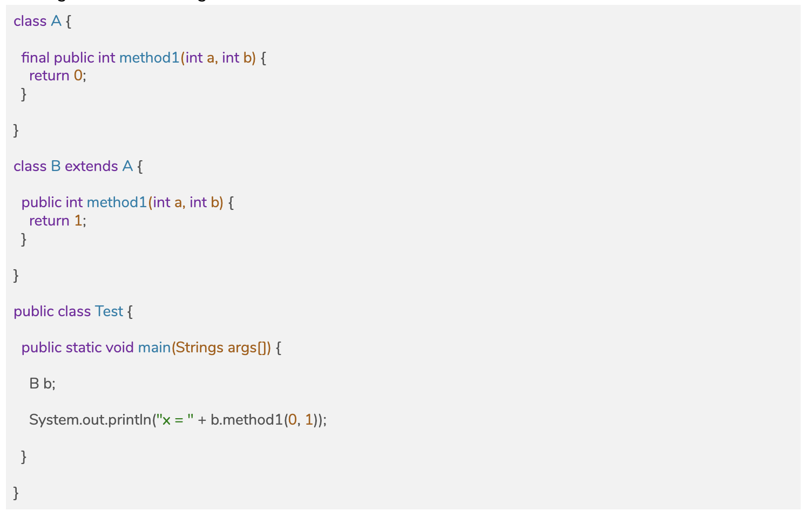Click the 'args[]' parameter
Viewport: 812px width, 518px height.
coord(247,347)
